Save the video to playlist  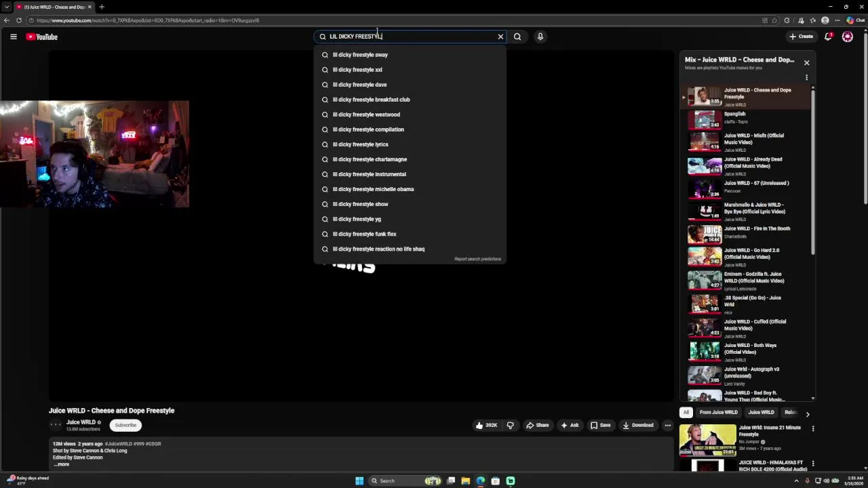click(x=600, y=425)
